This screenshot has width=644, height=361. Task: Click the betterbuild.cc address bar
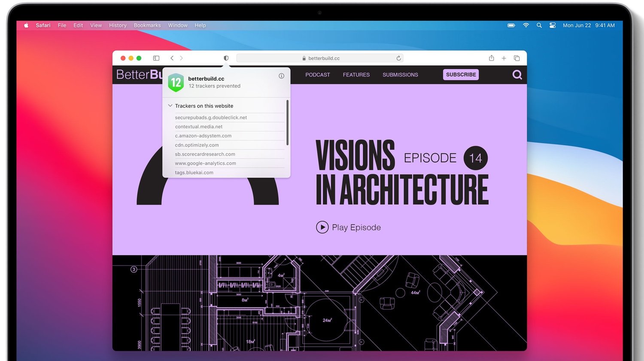(320, 58)
